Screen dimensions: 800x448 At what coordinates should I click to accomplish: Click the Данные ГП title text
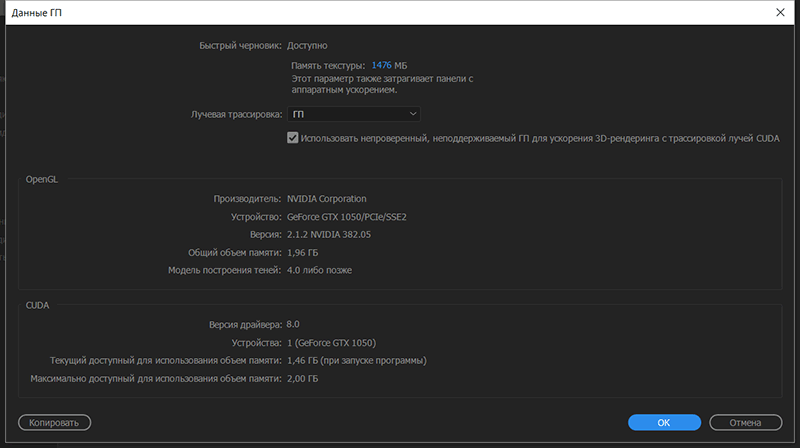[37, 13]
